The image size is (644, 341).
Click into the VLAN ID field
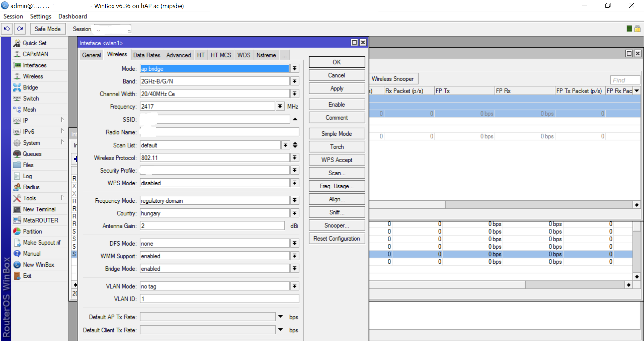(219, 299)
